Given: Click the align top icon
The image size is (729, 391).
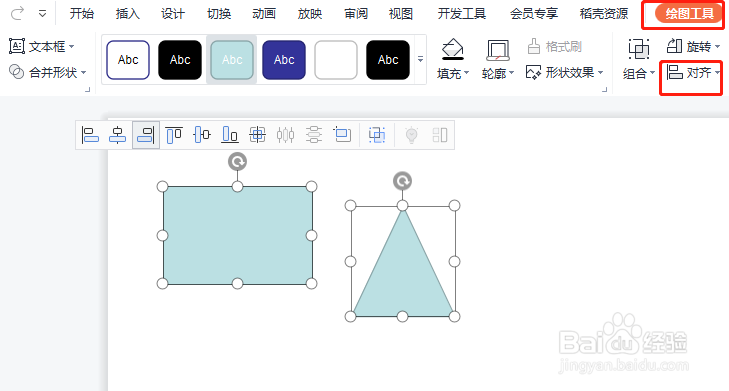Looking at the screenshot, I should [x=174, y=135].
